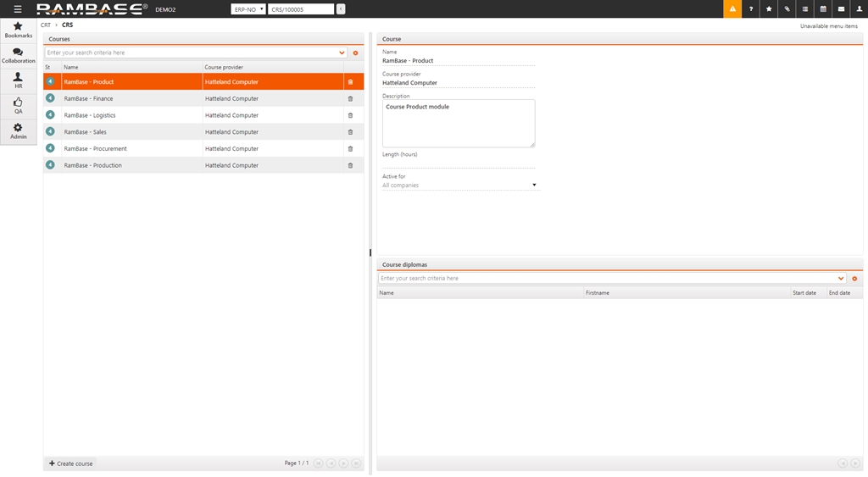Delete the RamBase - Production course

pyautogui.click(x=350, y=165)
